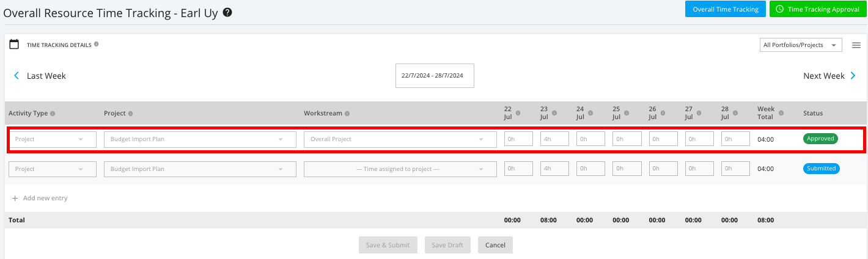Viewport: 868px width, 259px height.
Task: Click the 04:00 week total in Submitted row
Action: (x=765, y=169)
